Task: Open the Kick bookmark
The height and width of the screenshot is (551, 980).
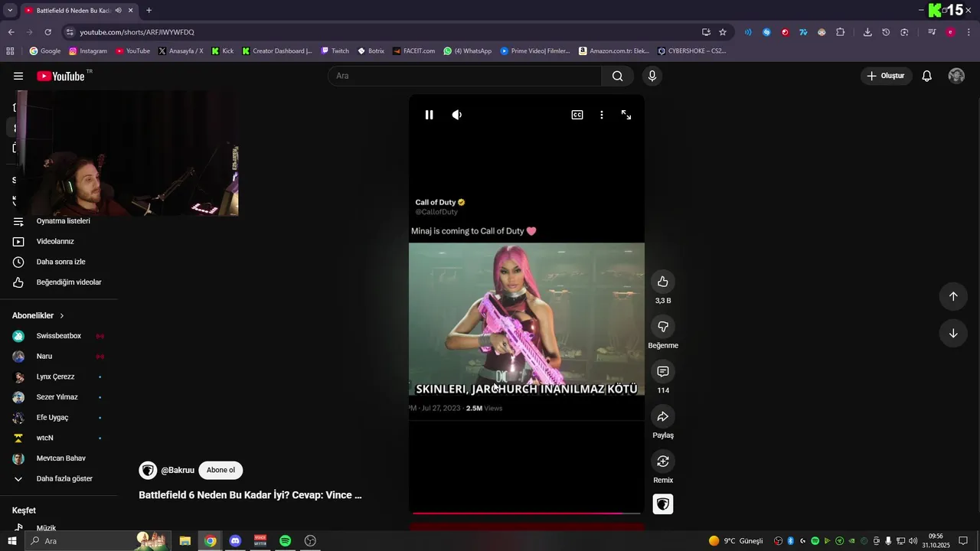Action: coord(223,51)
